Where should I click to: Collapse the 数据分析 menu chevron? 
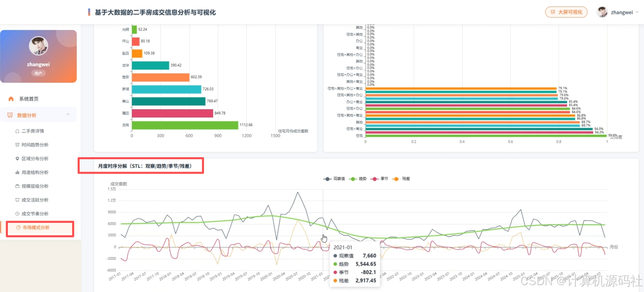tap(68, 115)
